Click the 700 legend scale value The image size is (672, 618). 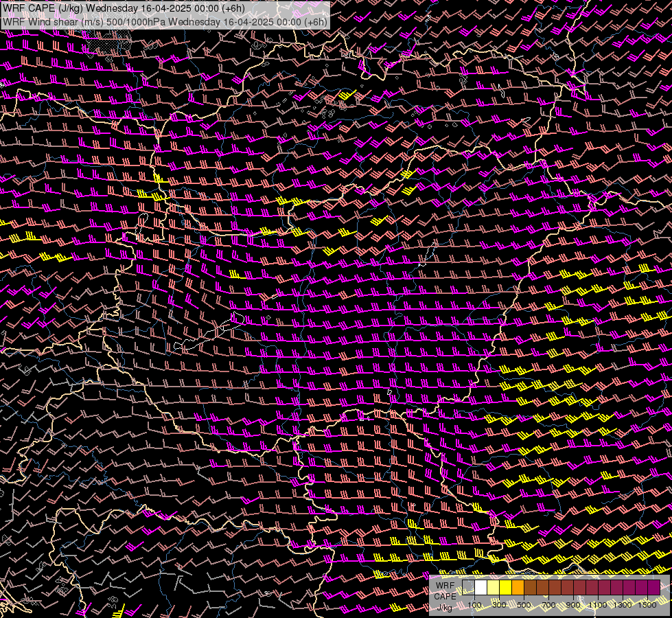tap(548, 605)
